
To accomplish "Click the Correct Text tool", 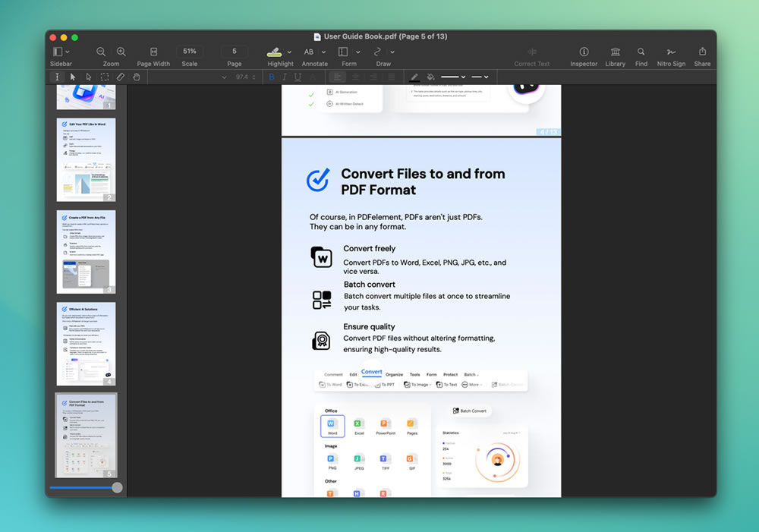I will [532, 52].
